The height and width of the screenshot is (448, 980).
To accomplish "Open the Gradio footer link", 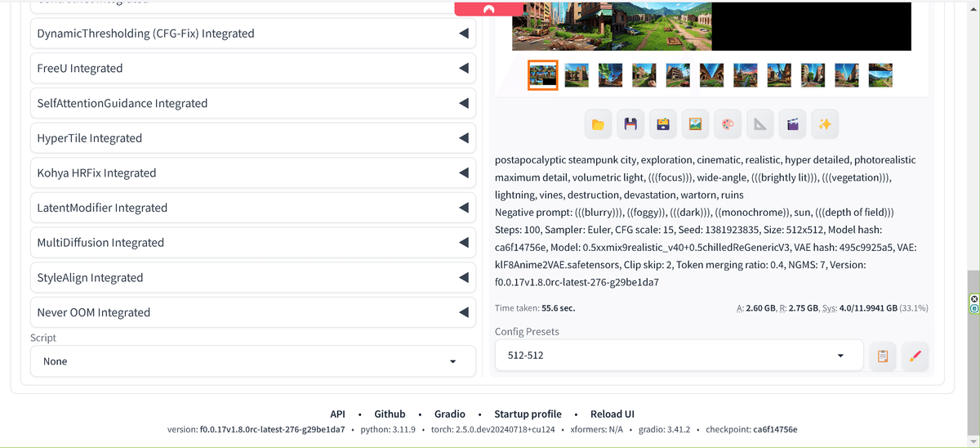I will point(450,414).
